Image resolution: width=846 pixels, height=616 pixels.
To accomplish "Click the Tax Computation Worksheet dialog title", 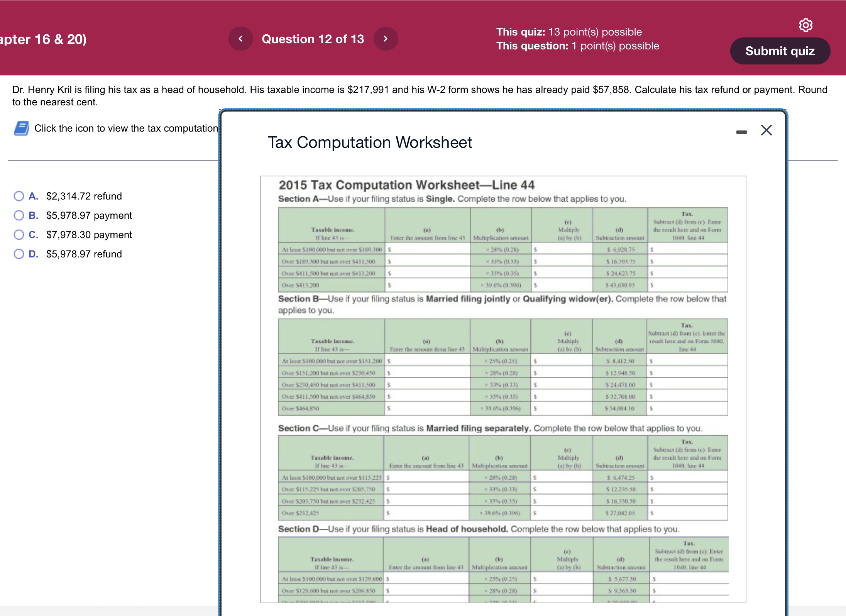I will click(369, 142).
